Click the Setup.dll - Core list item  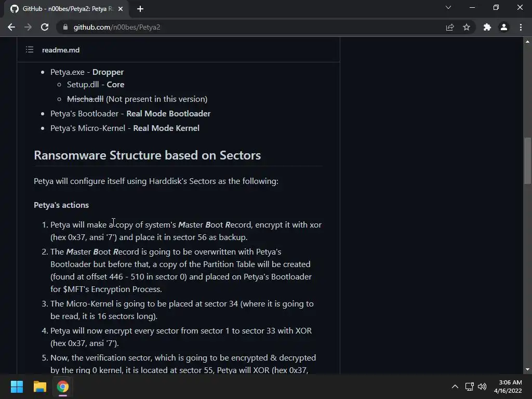click(96, 85)
